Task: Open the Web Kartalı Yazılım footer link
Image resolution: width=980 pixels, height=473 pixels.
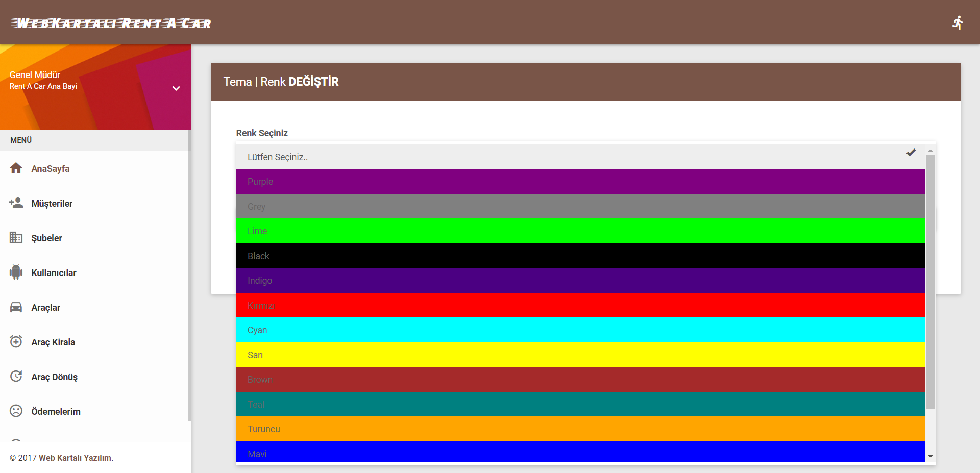Action: coord(75,458)
